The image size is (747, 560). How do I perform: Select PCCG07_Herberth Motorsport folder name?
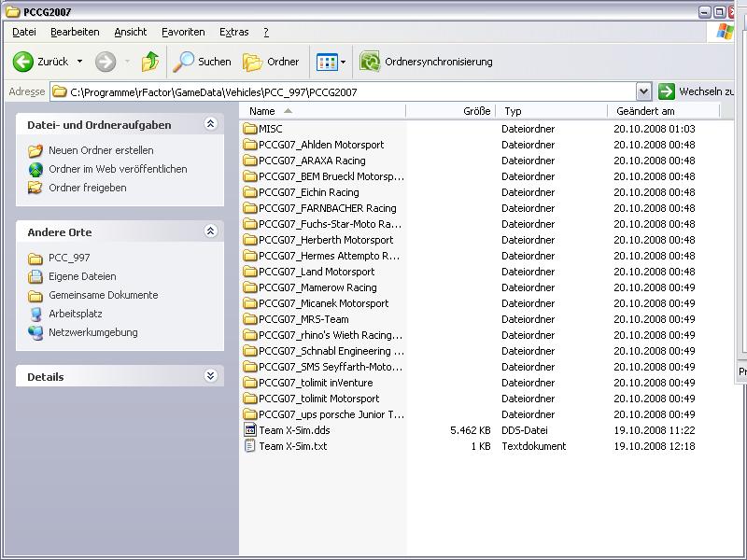point(326,240)
